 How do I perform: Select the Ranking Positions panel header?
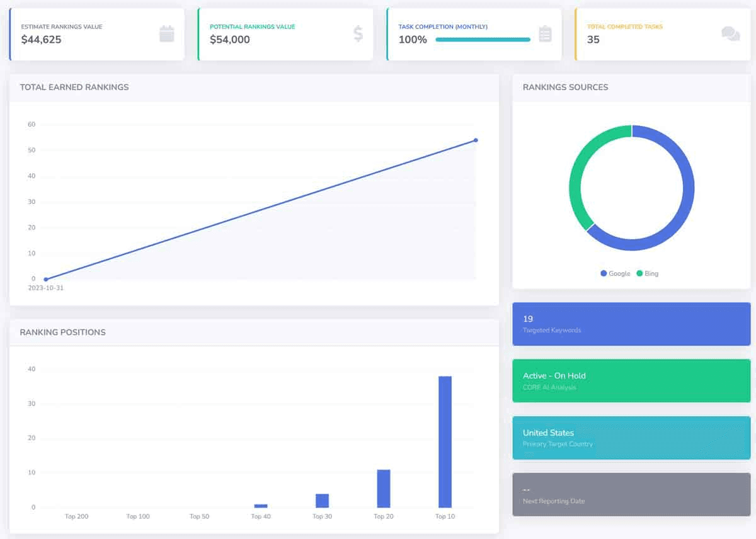(x=61, y=332)
